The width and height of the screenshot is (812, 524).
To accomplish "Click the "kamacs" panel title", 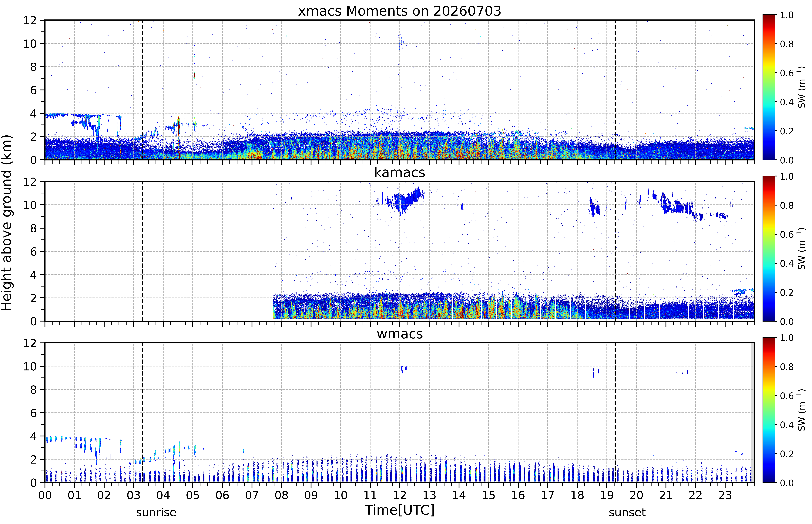I will (400, 172).
